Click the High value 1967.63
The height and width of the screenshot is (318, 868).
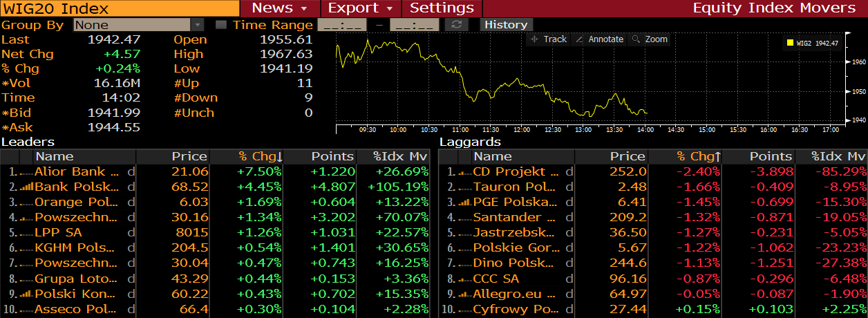[286, 54]
